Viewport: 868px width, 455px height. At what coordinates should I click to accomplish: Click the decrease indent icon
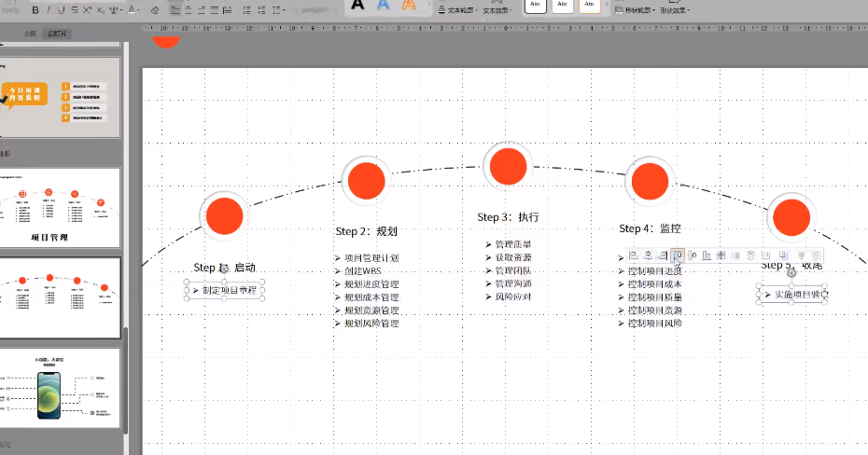[x=247, y=10]
